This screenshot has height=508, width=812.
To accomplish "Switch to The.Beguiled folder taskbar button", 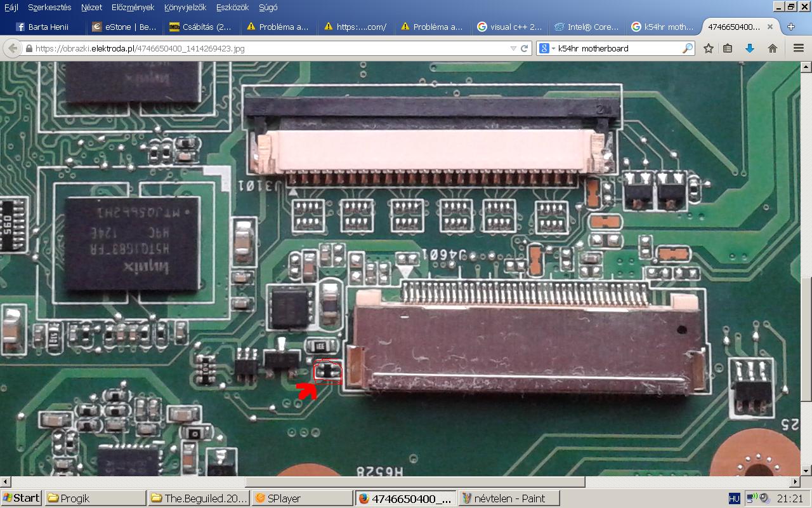I will click(x=199, y=498).
